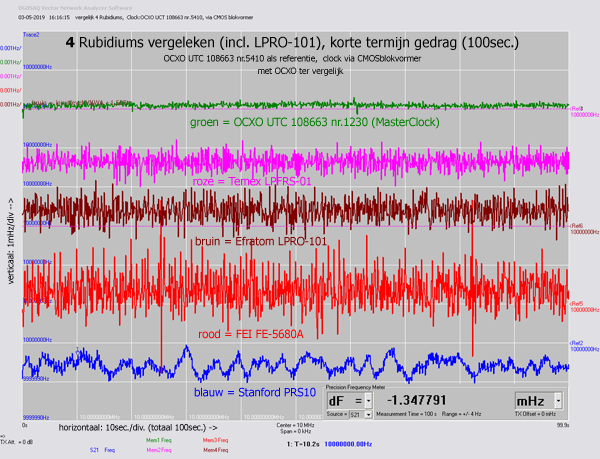The width and height of the screenshot is (600, 459).
Task: Click the DG8SAQ Vector Network Analyzer Software title
Action: (75, 8)
